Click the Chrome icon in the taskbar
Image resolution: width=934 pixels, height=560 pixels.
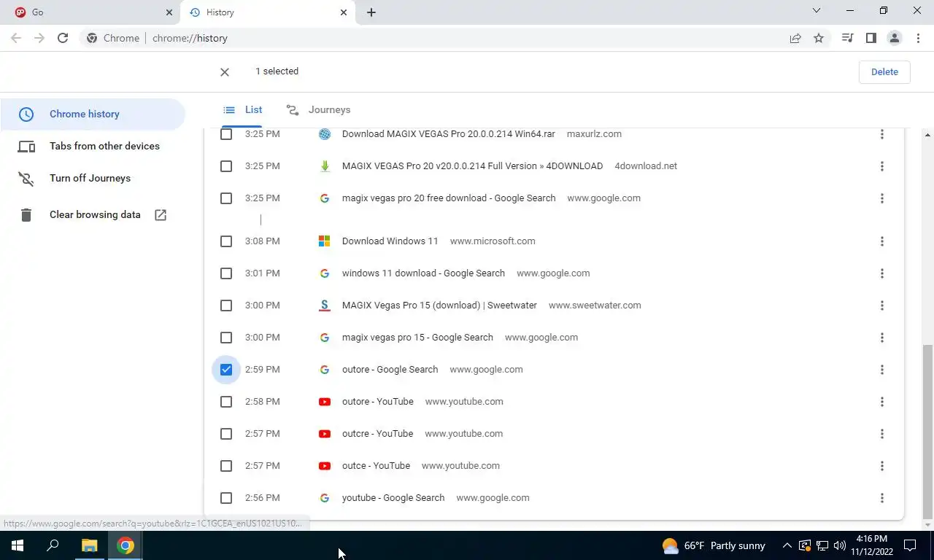pyautogui.click(x=126, y=545)
